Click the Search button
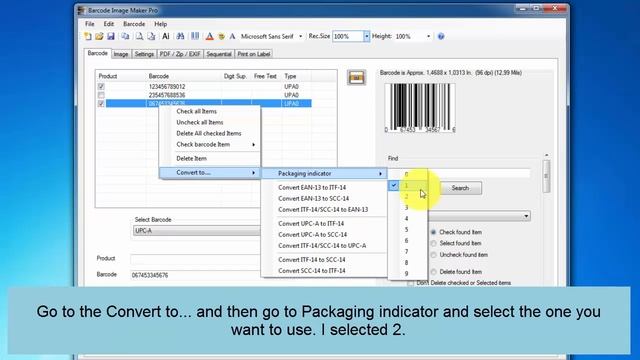640x360 pixels. coord(460,188)
